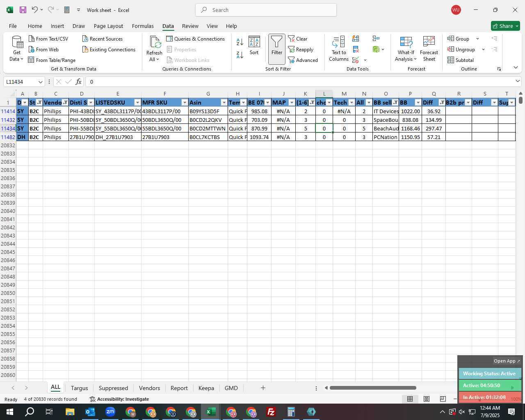Click the calculator icon in quick access toolbar
Viewport: 525px width, 420px height.
coord(67,10)
